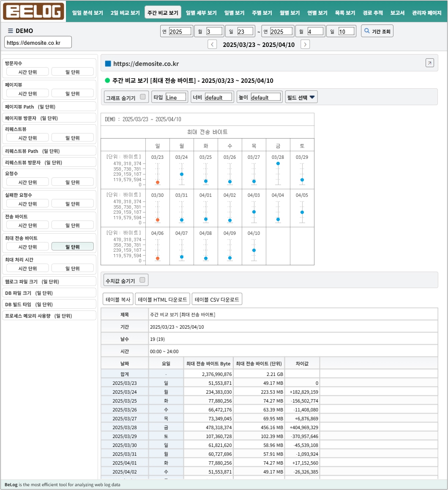The height and width of the screenshot is (490, 448).
Task: Click the 2025/03/29 date cell in the table
Action: [124, 436]
